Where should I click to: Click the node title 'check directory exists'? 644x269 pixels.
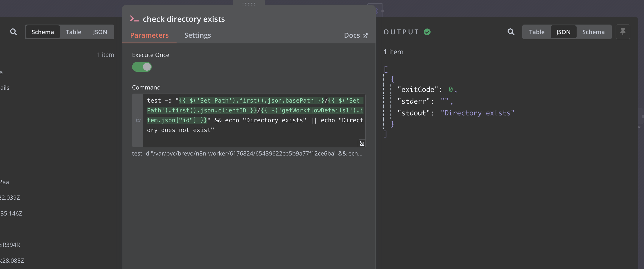(x=184, y=19)
